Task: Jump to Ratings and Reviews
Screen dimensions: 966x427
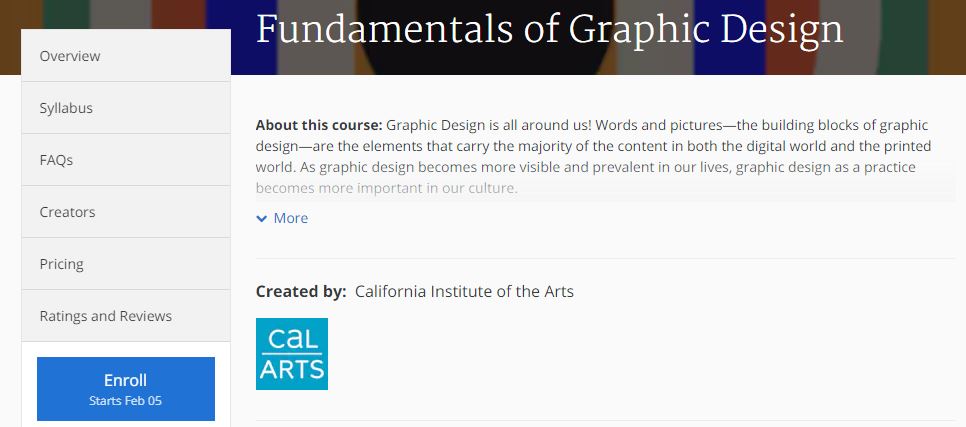Action: click(126, 316)
